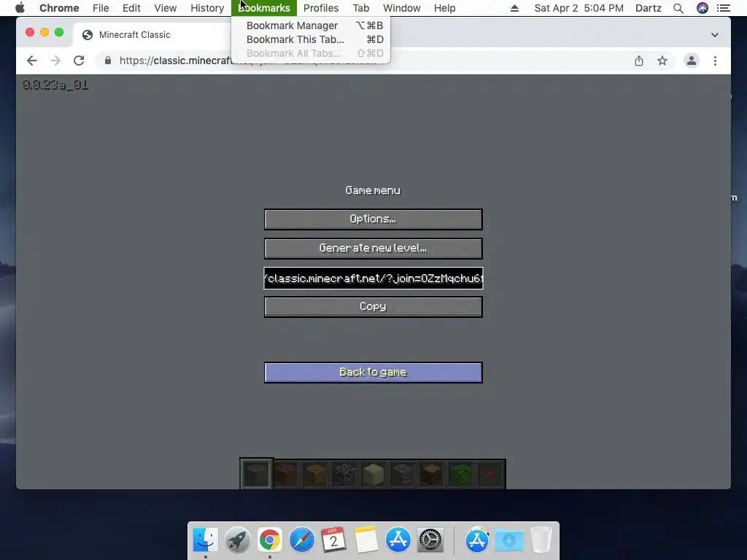Screen dimensions: 747x560
Task: Select the red flower hotbar slot
Action: 489,474
